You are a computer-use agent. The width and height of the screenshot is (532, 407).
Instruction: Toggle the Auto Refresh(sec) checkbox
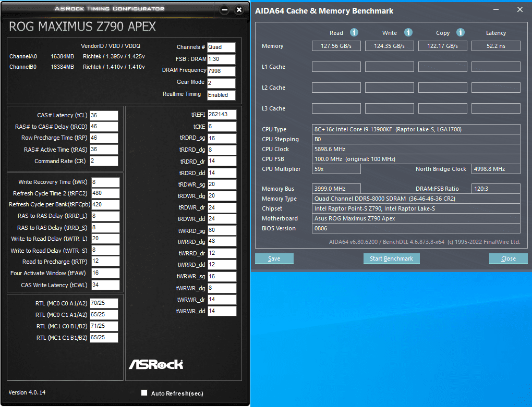point(144,393)
